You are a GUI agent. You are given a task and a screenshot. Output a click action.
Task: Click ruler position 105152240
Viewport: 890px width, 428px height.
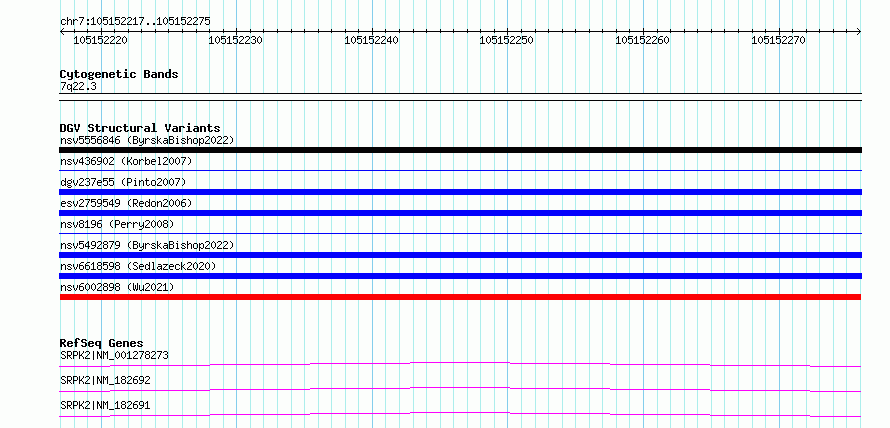[372, 40]
